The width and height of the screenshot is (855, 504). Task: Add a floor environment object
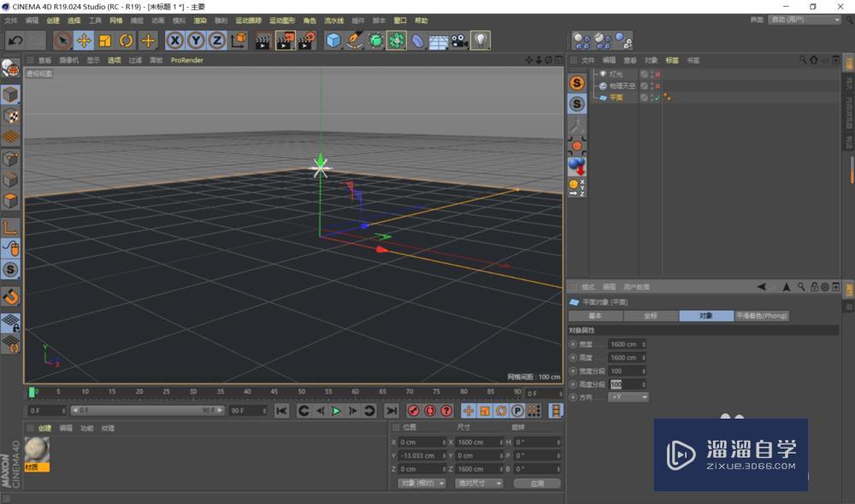[439, 41]
